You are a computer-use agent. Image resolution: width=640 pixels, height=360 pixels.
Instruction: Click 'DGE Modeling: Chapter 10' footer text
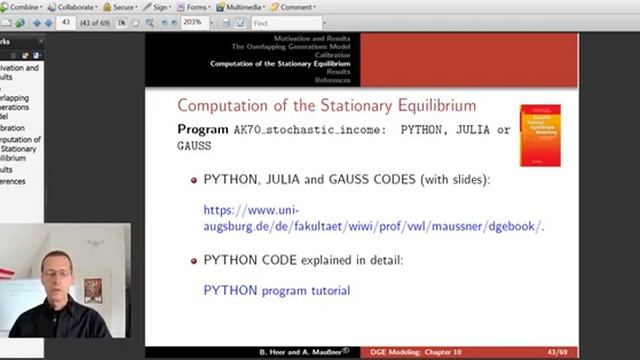[416, 352]
